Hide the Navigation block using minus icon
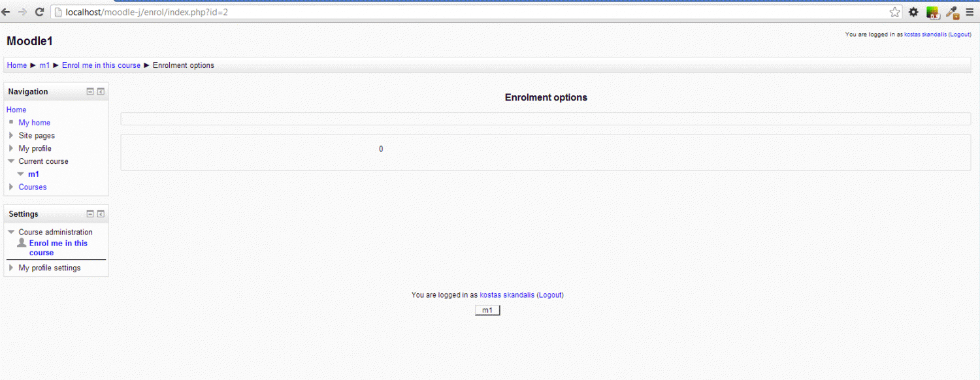Viewport: 980px width, 380px height. 90,92
